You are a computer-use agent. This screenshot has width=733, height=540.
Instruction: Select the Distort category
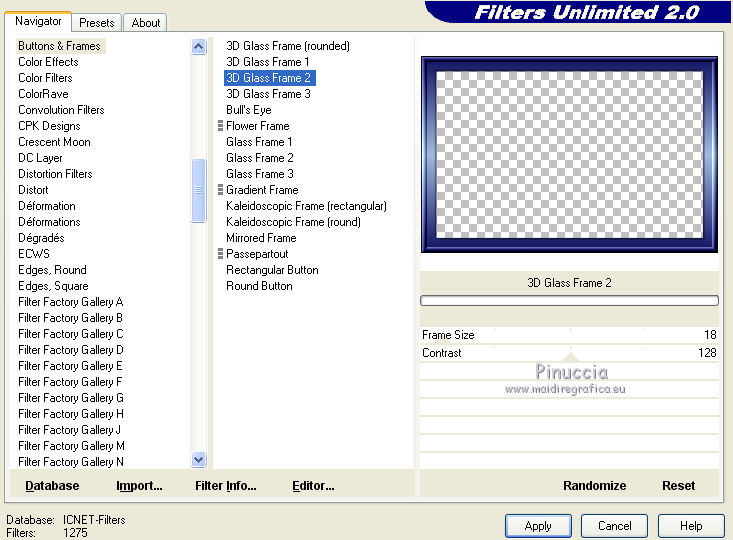point(33,189)
